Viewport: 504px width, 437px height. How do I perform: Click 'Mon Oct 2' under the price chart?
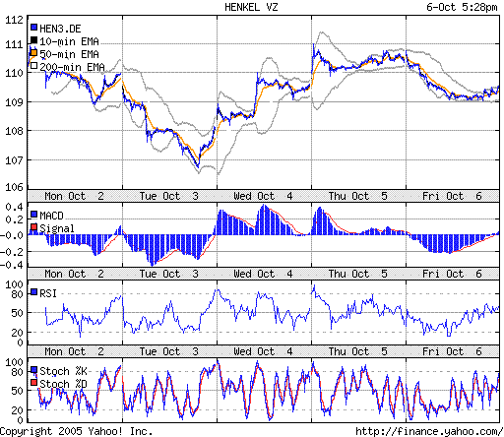tap(75, 196)
